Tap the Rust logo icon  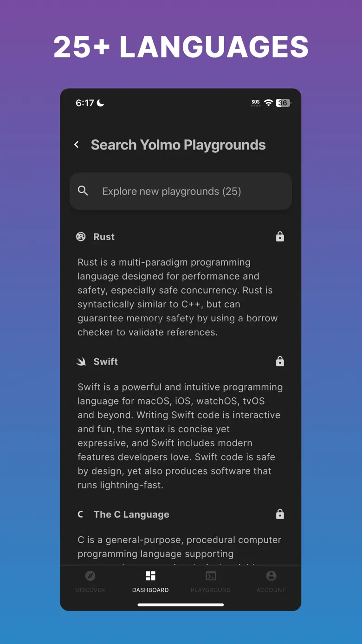[x=81, y=237]
